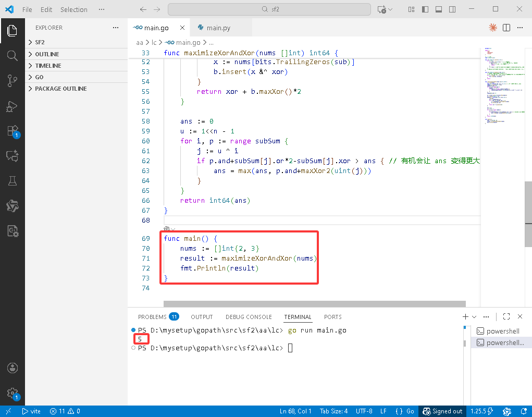532x417 pixels.
Task: Toggle Panel visibility in title bar
Action: coord(439,9)
